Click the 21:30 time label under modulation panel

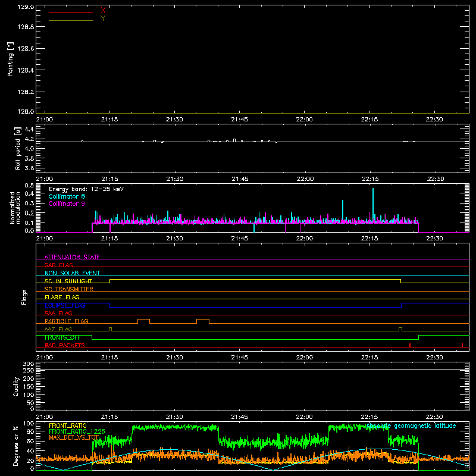(174, 239)
